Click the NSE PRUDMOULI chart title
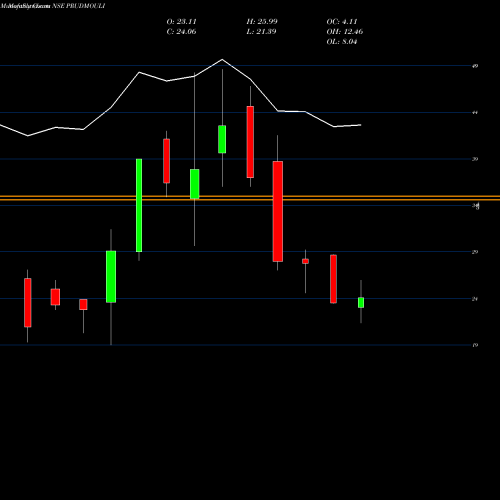The height and width of the screenshot is (500, 500). coord(79,6)
